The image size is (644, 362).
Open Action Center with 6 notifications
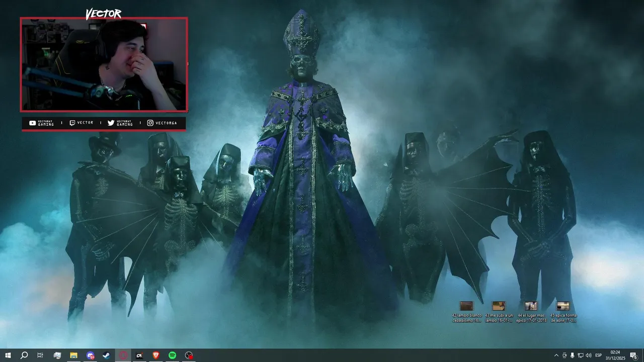click(x=634, y=355)
